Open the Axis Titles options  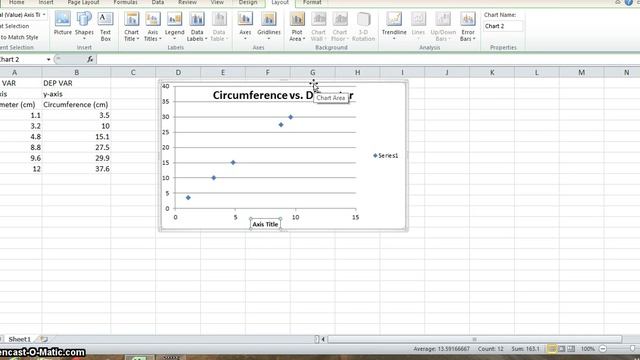click(153, 26)
